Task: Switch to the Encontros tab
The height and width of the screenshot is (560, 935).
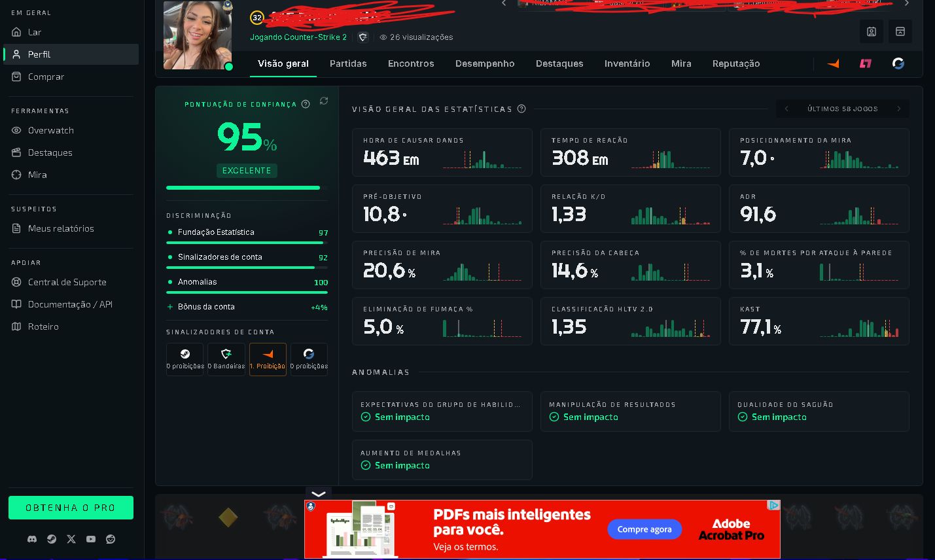Action: 411,63
